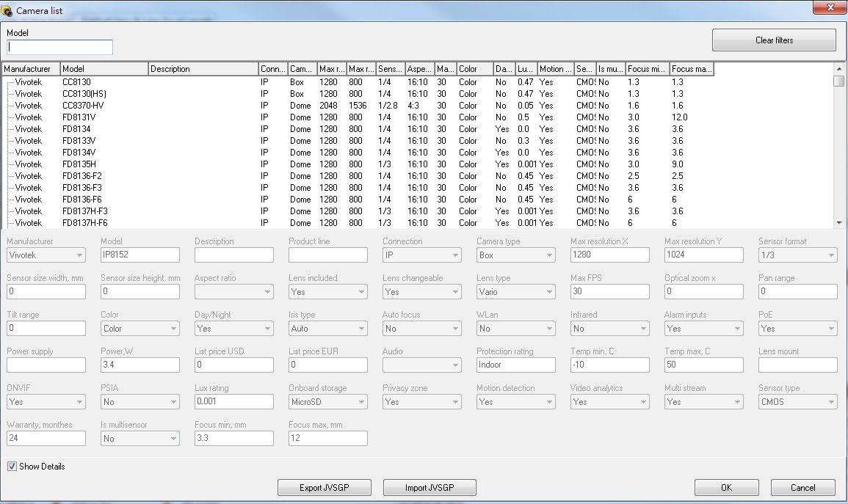848x504 pixels.
Task: Click the Export JVSGP button
Action: (x=324, y=488)
